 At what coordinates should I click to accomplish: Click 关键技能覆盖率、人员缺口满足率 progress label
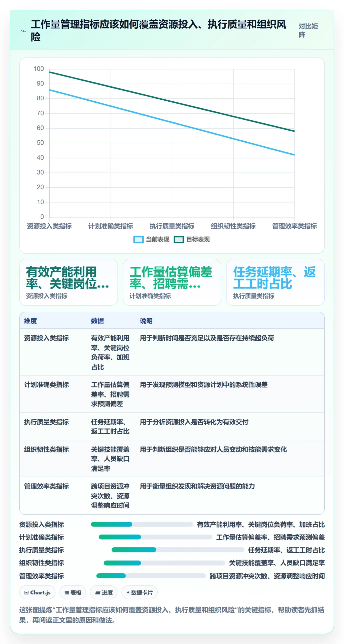pos(277,563)
